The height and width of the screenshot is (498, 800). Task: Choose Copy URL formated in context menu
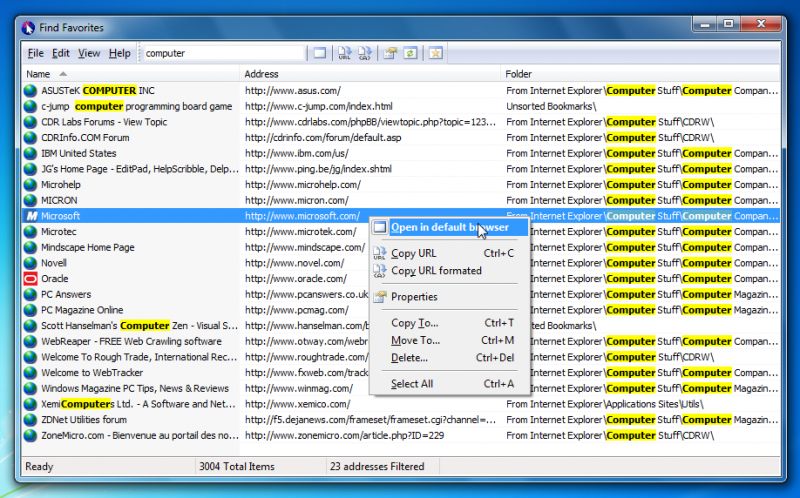(x=449, y=270)
